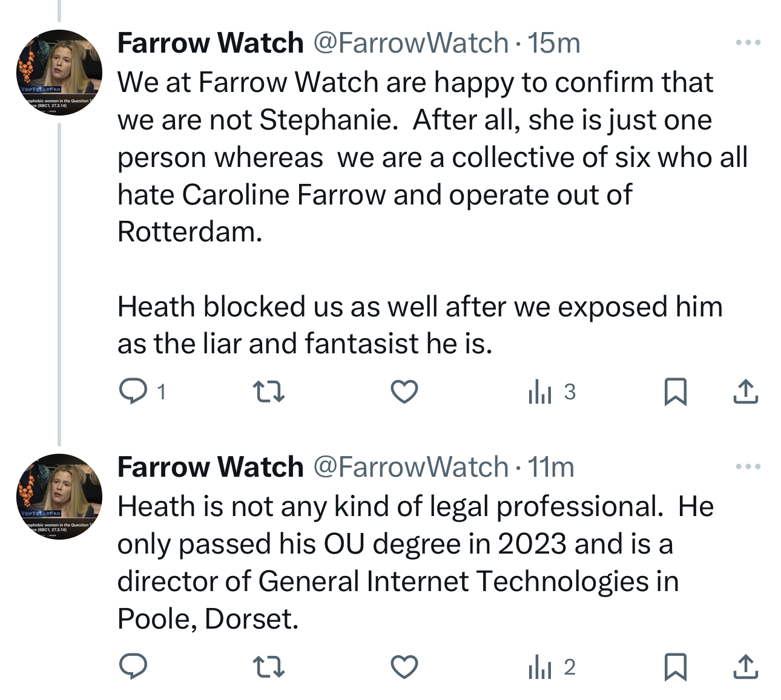This screenshot has width=781, height=700.
Task: Reply to the 15m Farrow Watch tweet
Action: [133, 391]
